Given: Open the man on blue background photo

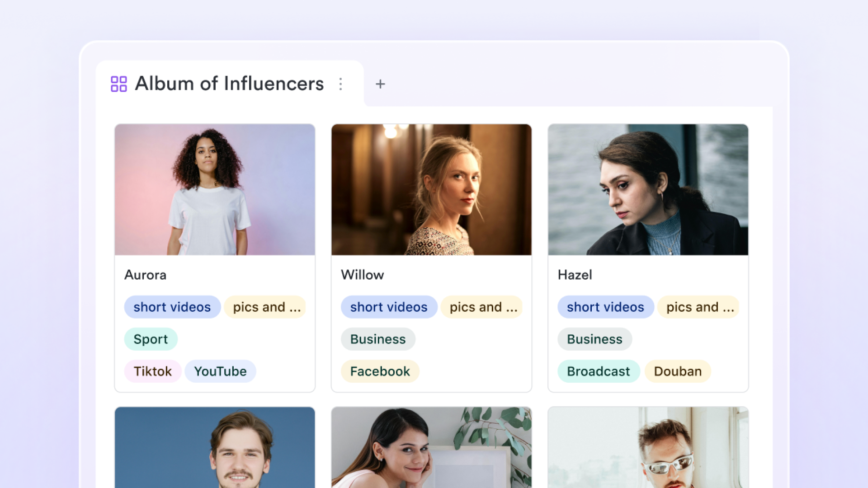Looking at the screenshot, I should (x=215, y=447).
